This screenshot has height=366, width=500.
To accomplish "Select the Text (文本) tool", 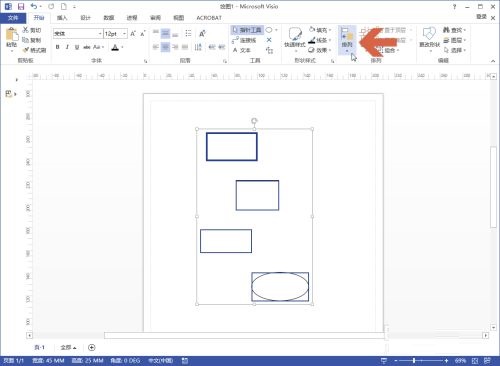I will (242, 50).
